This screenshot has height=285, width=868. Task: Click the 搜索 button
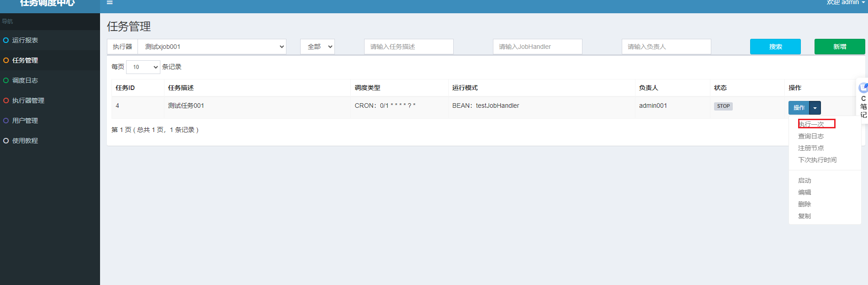click(775, 47)
